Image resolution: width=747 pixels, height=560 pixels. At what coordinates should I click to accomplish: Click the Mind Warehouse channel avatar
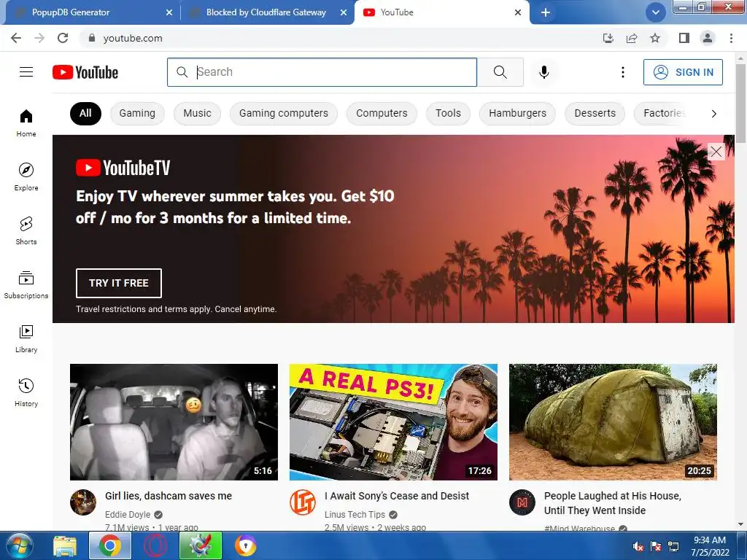point(522,502)
